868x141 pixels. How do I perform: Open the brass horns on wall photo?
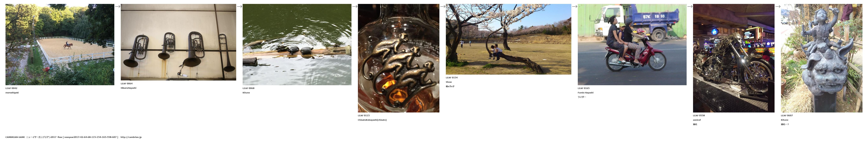click(x=178, y=42)
